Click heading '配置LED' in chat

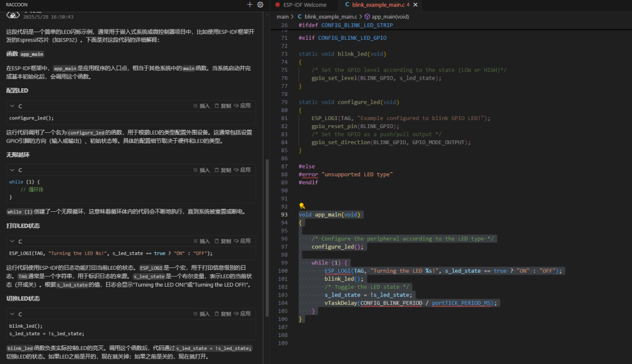pos(17,91)
